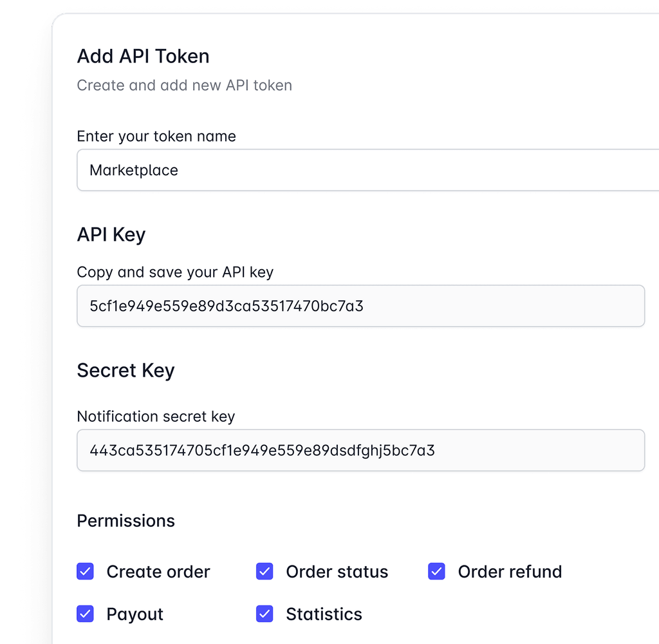Uncheck the Create order permission

[x=85, y=571]
